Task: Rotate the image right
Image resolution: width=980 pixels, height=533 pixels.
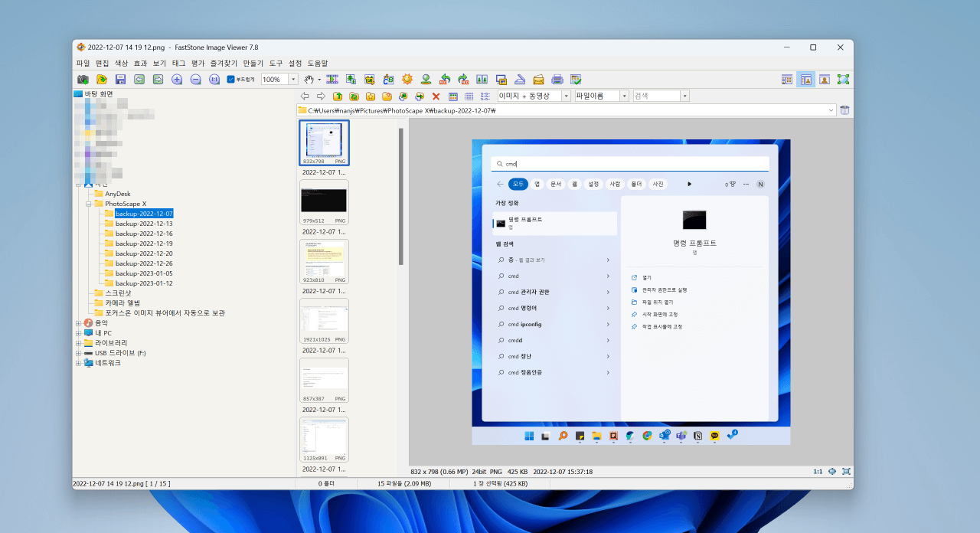Action: tap(463, 79)
